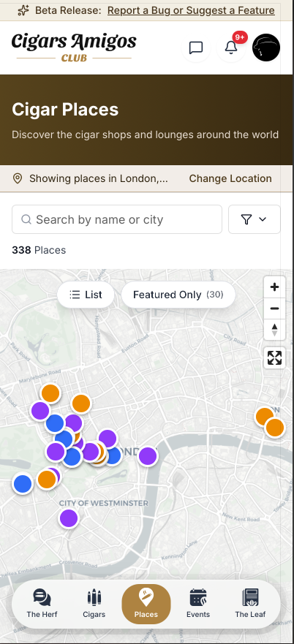This screenshot has width=294, height=644.
Task: Expand the filter dropdown
Action: click(x=254, y=219)
